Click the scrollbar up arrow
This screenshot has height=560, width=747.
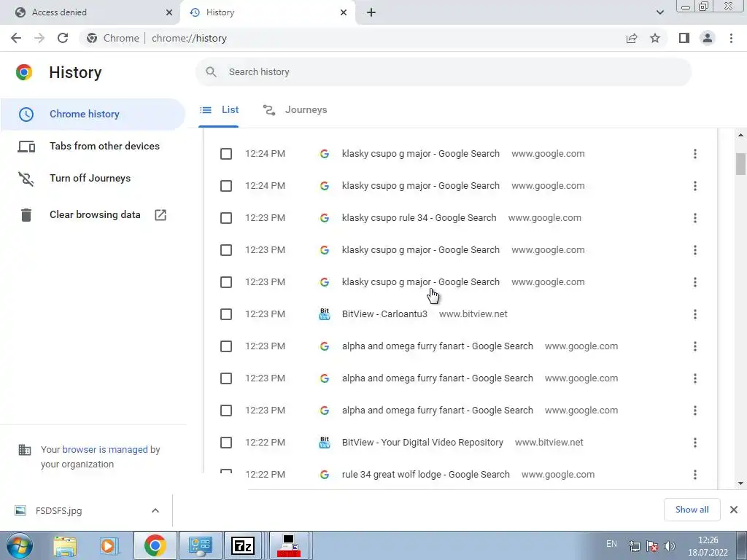[740, 135]
